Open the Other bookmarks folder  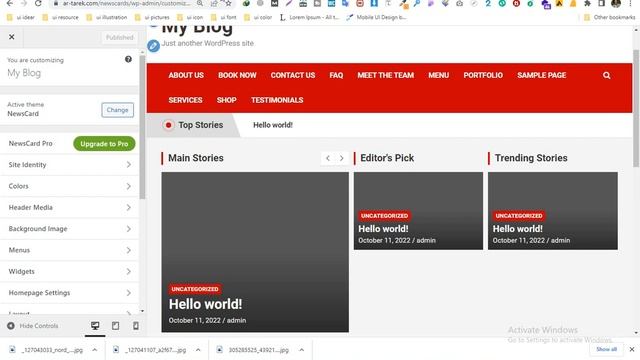point(610,18)
